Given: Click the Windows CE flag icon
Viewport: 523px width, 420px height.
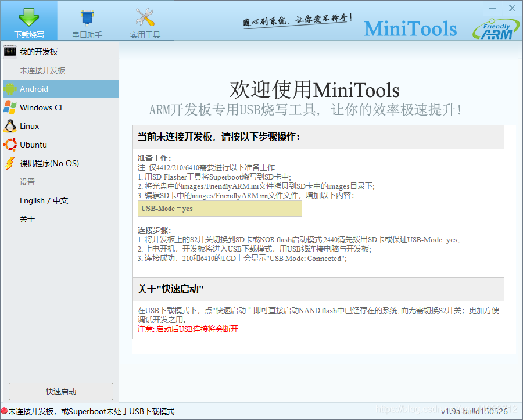Looking at the screenshot, I should point(10,107).
